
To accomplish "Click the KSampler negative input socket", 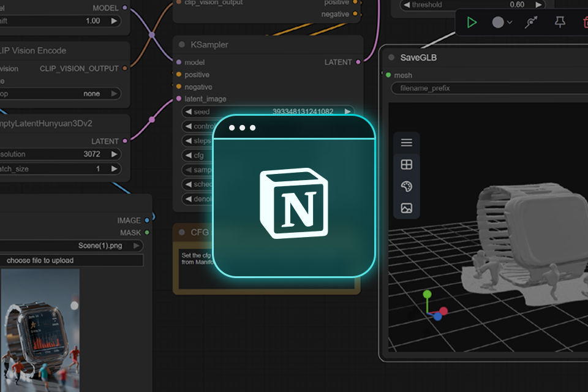I will tap(179, 86).
